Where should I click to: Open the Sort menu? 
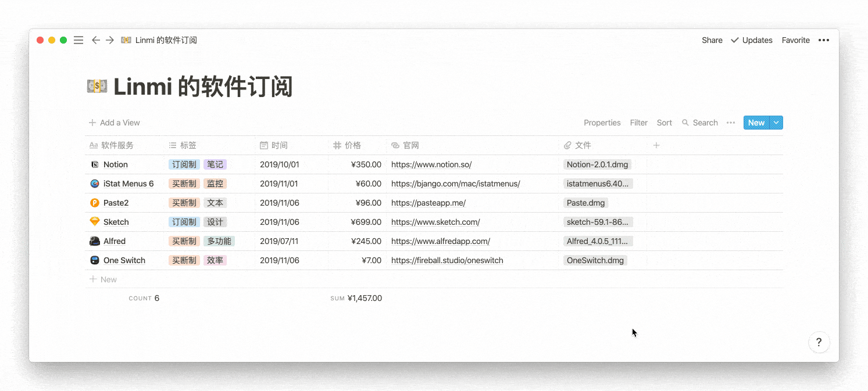[x=665, y=123]
